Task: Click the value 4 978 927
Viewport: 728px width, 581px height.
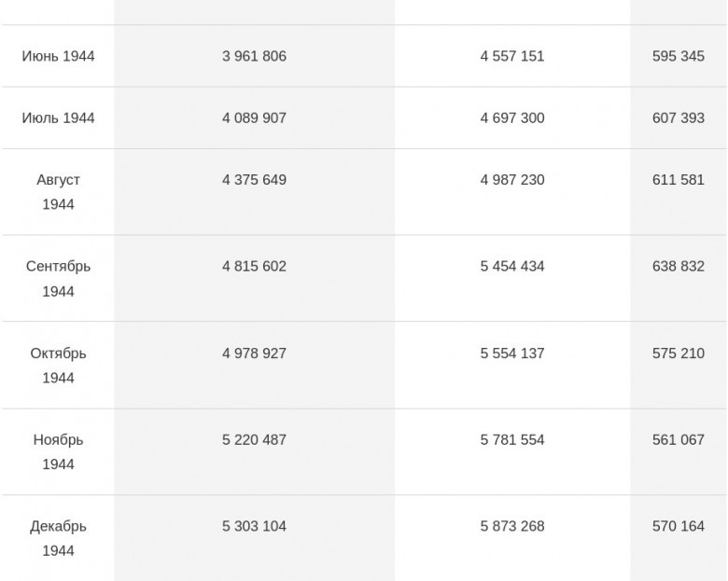Action: pos(254,353)
